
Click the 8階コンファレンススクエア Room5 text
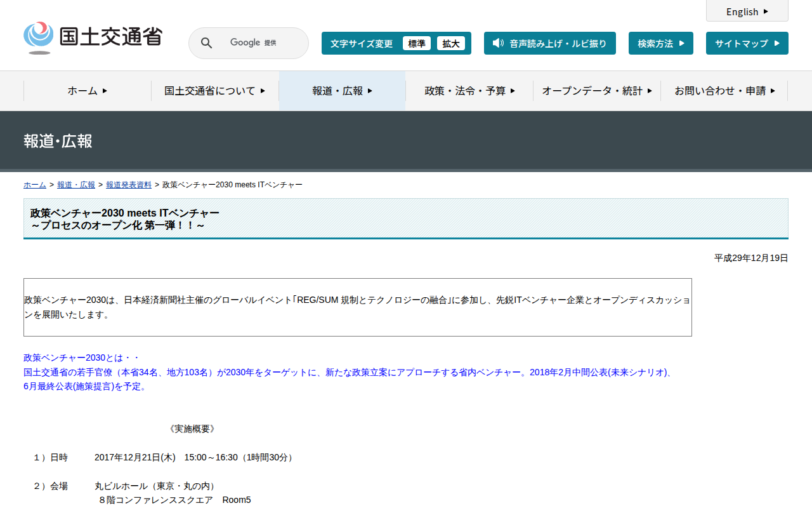click(x=174, y=500)
